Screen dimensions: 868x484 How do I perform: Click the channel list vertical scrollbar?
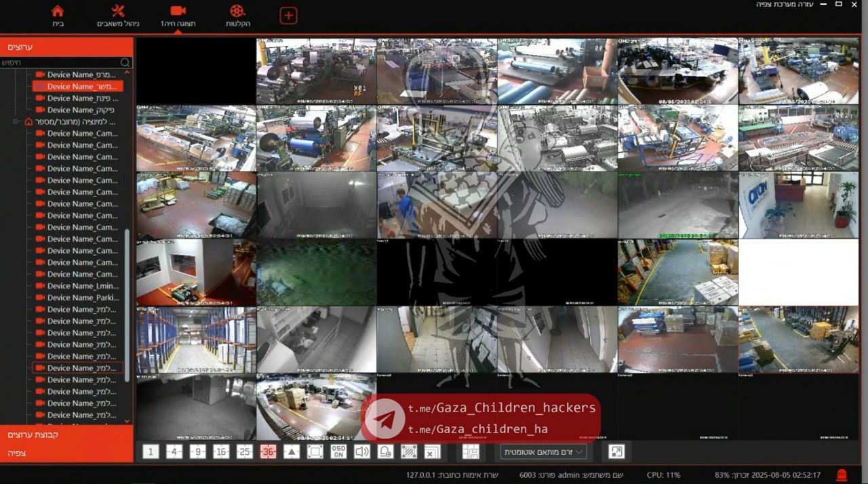pyautogui.click(x=126, y=305)
